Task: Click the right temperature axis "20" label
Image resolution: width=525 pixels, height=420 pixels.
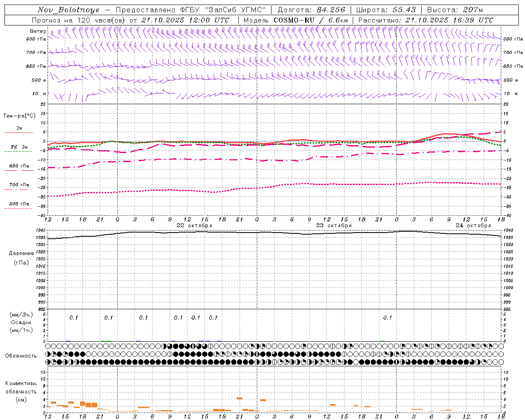Action: point(506,105)
